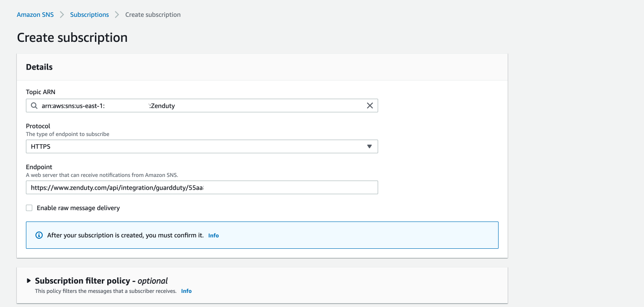This screenshot has height=307, width=644.
Task: Focus the Topic ARN input field
Action: coord(202,106)
